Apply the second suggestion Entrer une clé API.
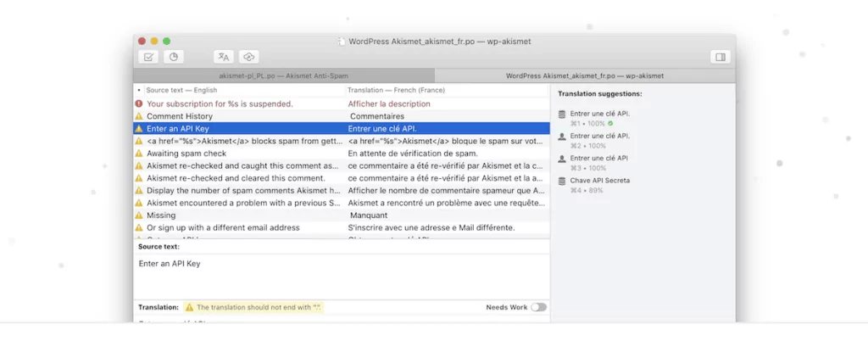 tap(599, 136)
